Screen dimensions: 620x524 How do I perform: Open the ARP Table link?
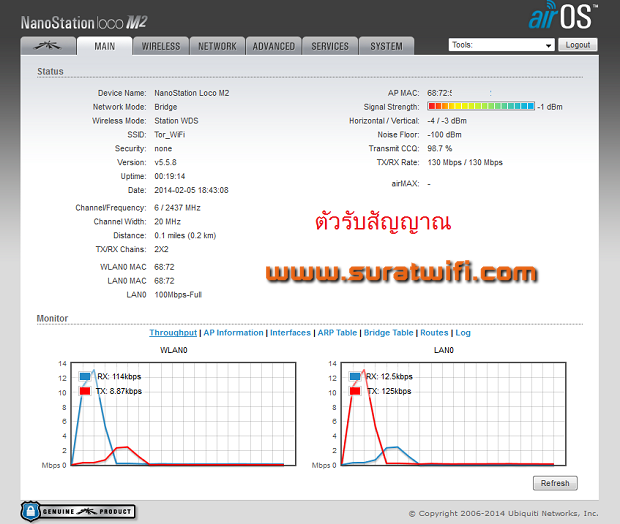point(337,333)
